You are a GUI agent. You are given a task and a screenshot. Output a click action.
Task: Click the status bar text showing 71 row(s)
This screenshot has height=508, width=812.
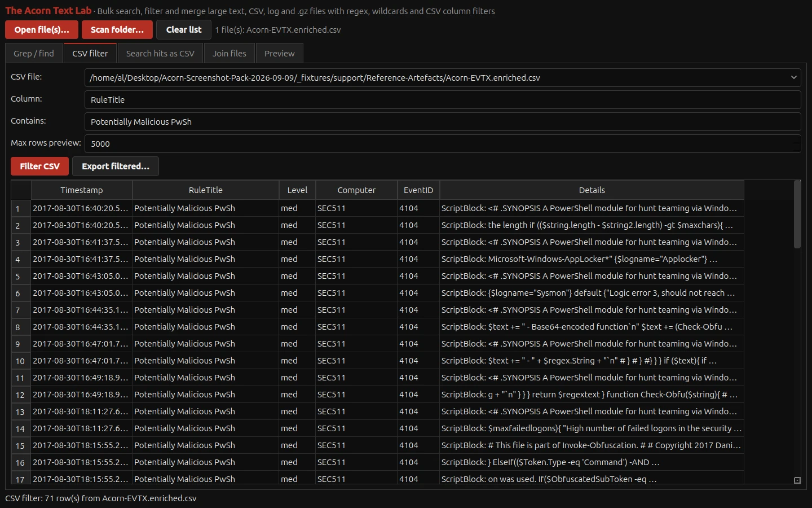coord(101,498)
